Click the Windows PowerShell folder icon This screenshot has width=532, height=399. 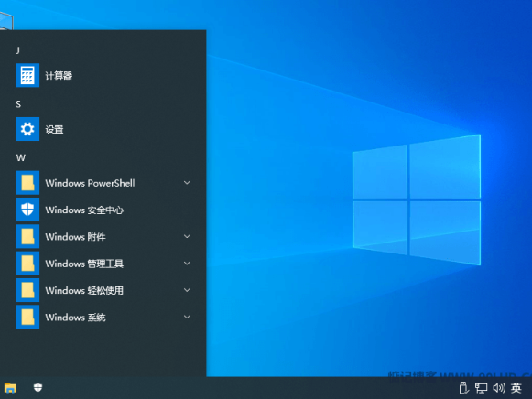(27, 183)
